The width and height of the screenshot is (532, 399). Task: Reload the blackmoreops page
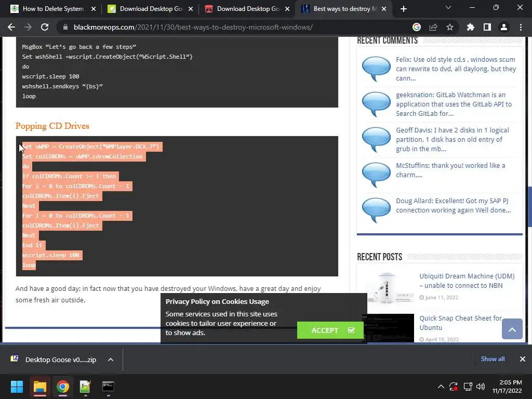pyautogui.click(x=45, y=27)
